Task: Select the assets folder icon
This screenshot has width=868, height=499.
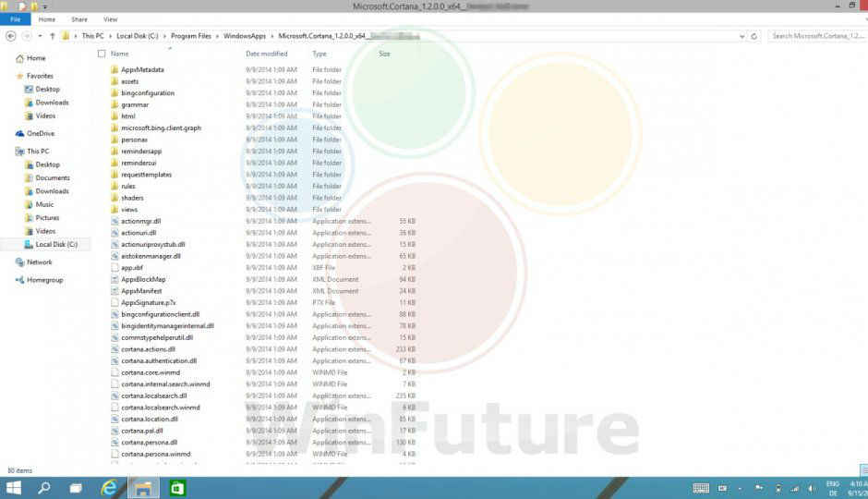Action: click(115, 81)
